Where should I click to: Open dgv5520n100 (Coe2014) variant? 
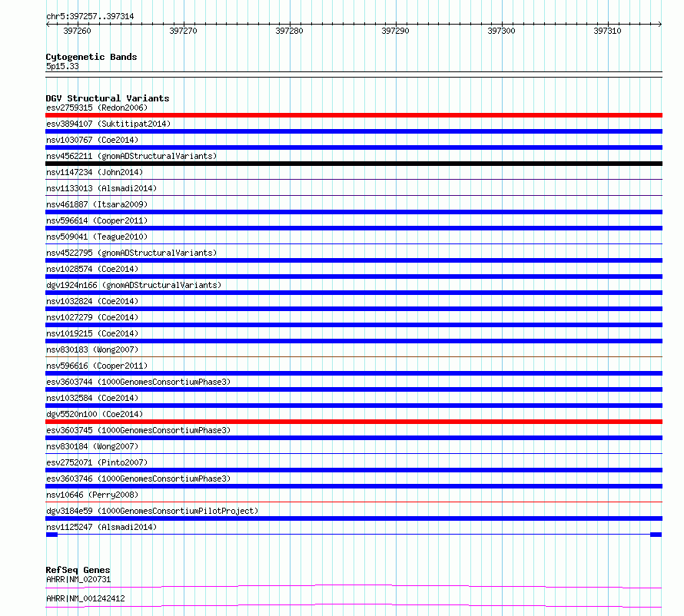(x=95, y=414)
